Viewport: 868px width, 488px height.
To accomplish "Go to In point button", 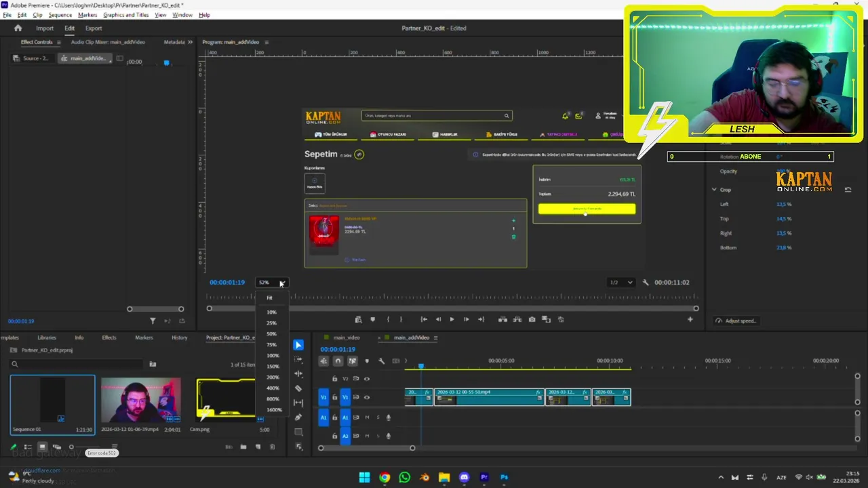I will coord(424,319).
